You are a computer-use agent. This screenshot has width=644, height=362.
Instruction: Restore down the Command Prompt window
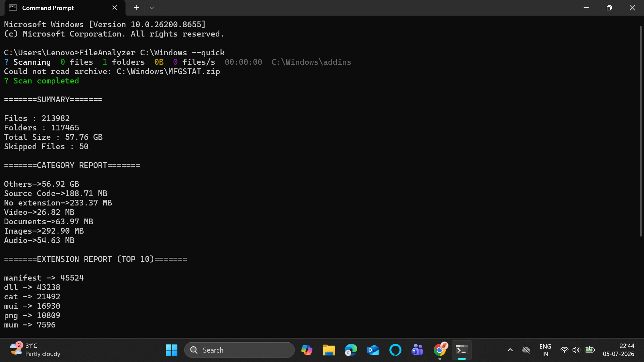point(609,8)
